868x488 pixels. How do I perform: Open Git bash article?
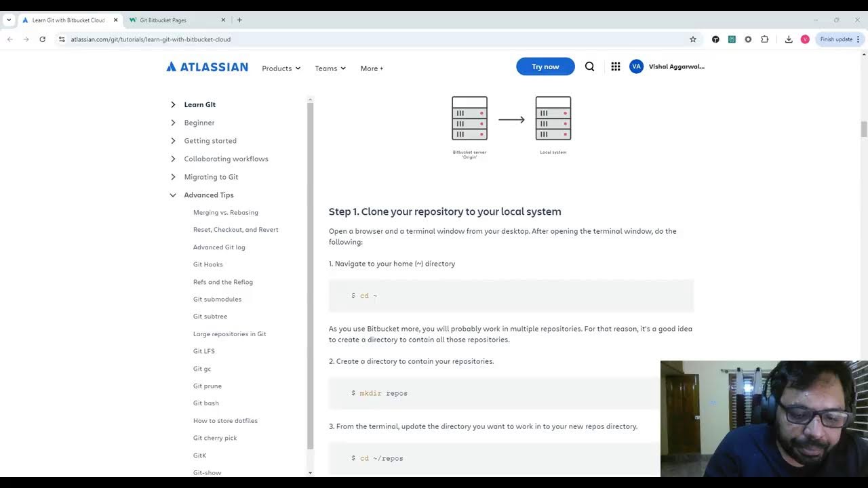[x=205, y=403]
